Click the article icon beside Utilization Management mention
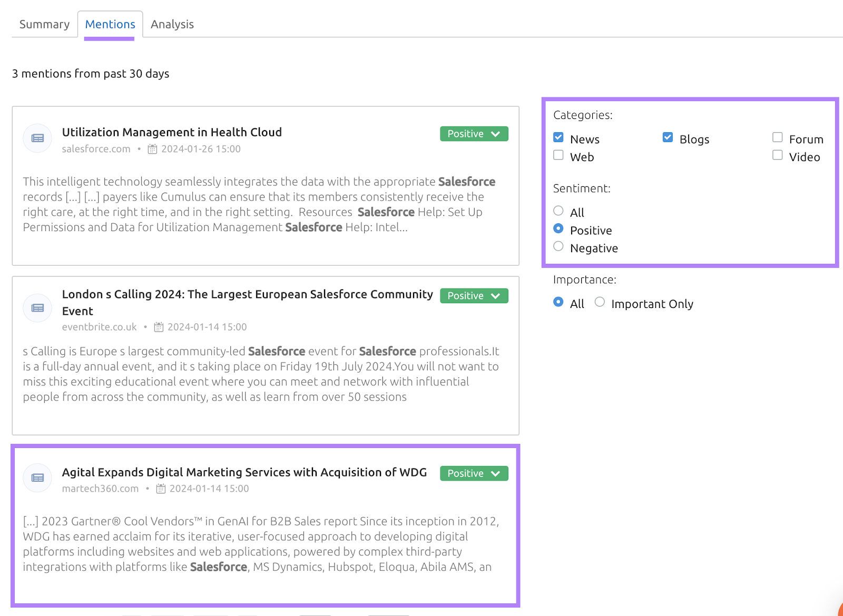This screenshot has width=843, height=616. click(37, 138)
